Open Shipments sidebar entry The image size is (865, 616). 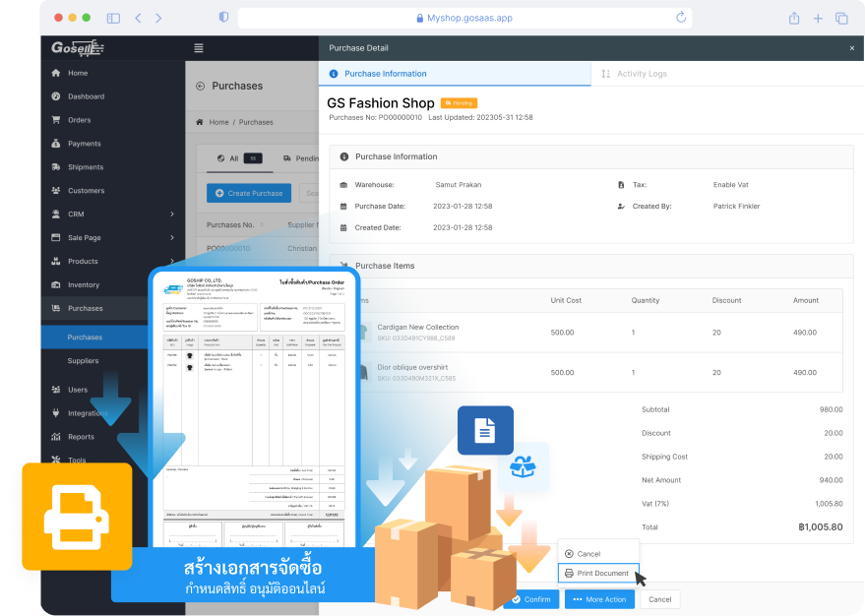pyautogui.click(x=85, y=167)
